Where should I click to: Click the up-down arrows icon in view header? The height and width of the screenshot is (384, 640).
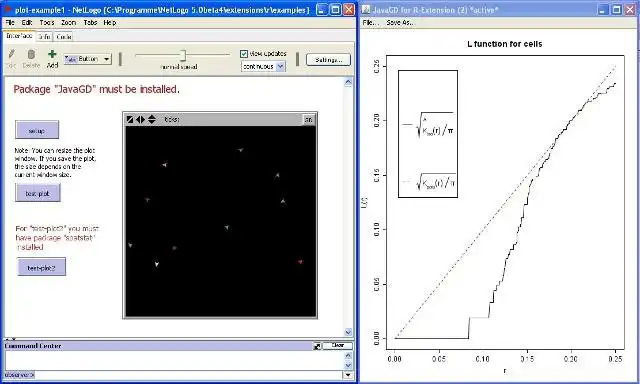click(152, 119)
